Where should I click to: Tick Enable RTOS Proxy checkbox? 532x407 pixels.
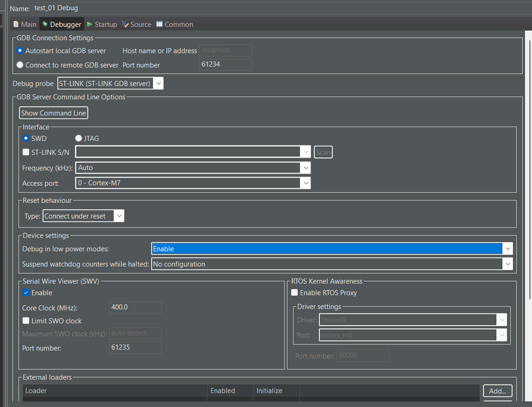click(294, 293)
